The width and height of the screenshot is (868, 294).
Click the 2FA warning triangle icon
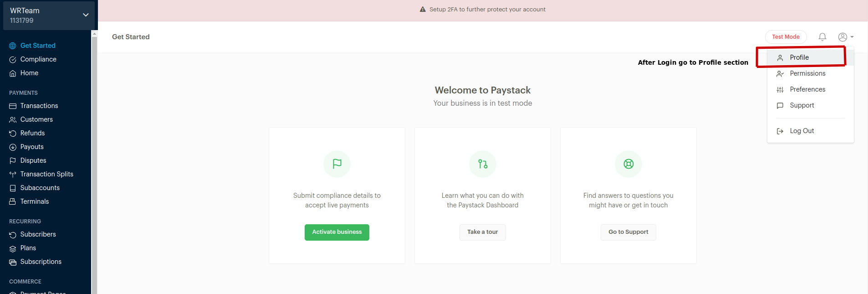tap(423, 10)
